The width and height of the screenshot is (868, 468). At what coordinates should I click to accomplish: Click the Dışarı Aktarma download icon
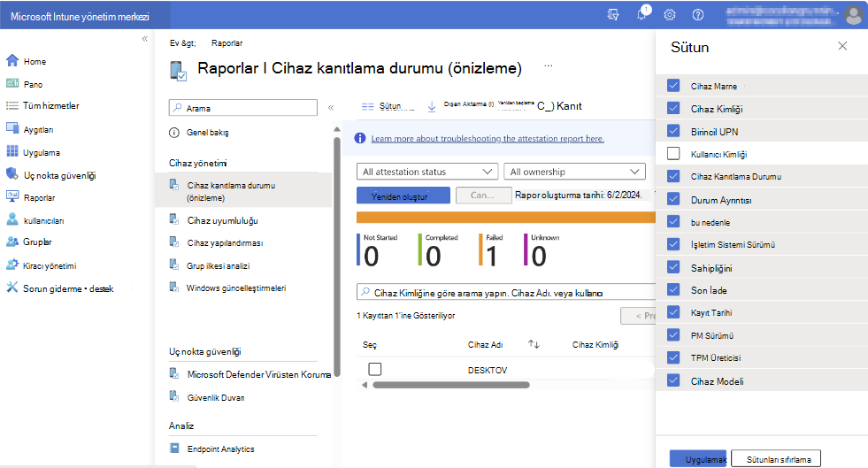pos(432,106)
